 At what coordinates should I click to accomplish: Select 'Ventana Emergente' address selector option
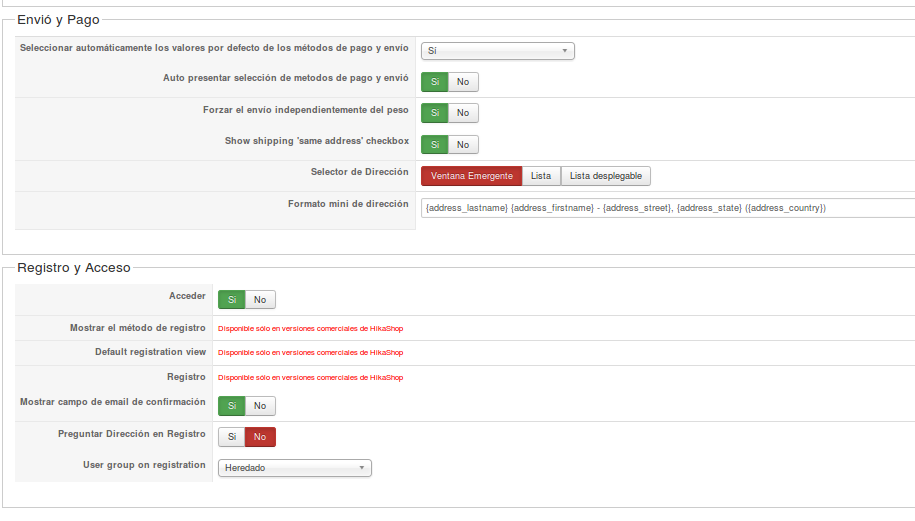(x=472, y=176)
